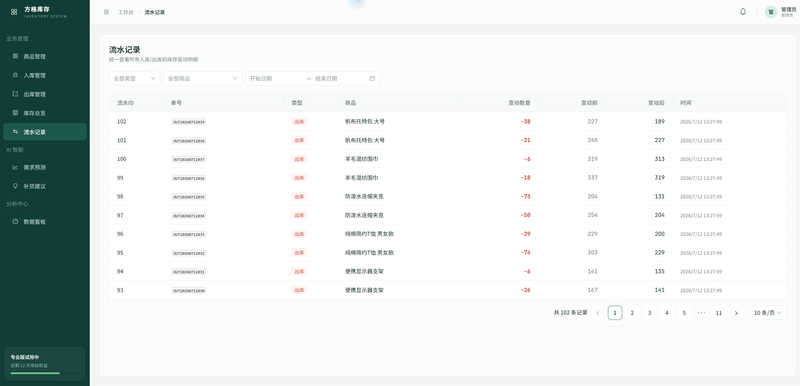
Task: Click the 出库 tag in row 101
Action: [299, 140]
